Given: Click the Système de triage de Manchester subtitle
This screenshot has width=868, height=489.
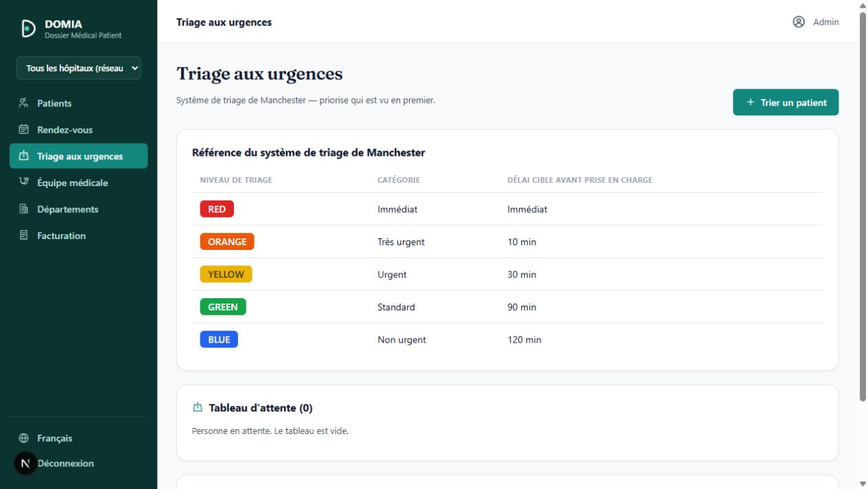Looking at the screenshot, I should click(x=306, y=100).
